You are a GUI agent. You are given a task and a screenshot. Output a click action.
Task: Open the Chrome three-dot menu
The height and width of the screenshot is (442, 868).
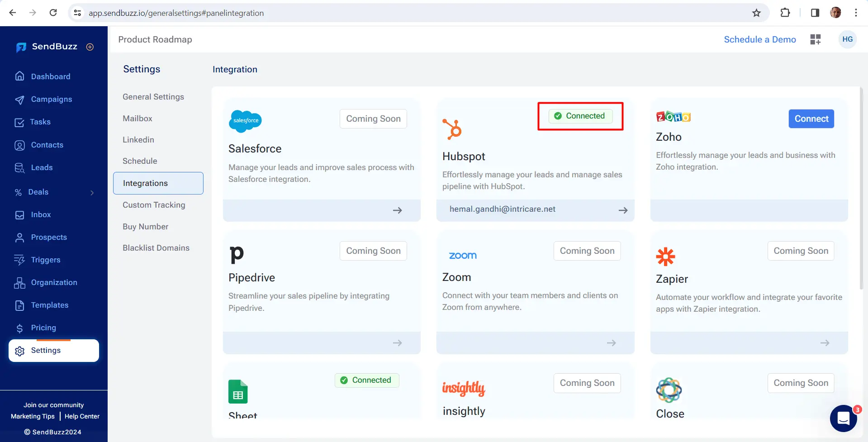click(856, 13)
